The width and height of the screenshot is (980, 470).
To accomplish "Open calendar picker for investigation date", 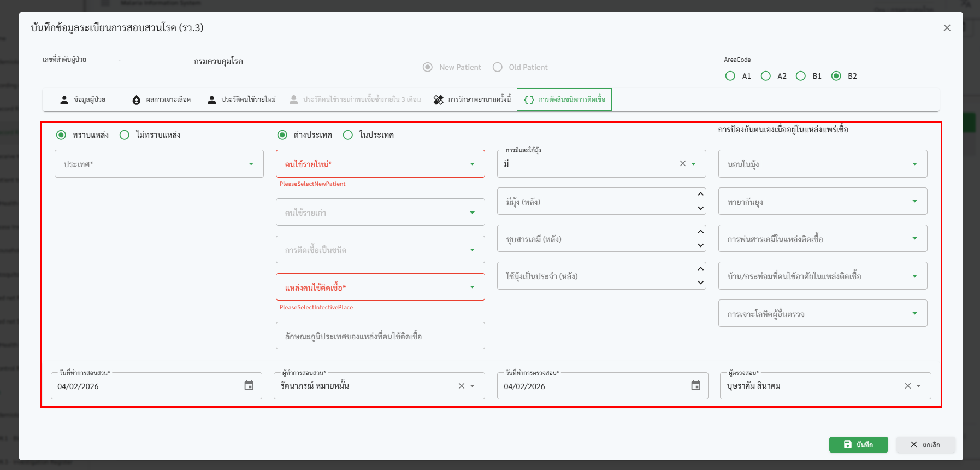I will tap(249, 386).
